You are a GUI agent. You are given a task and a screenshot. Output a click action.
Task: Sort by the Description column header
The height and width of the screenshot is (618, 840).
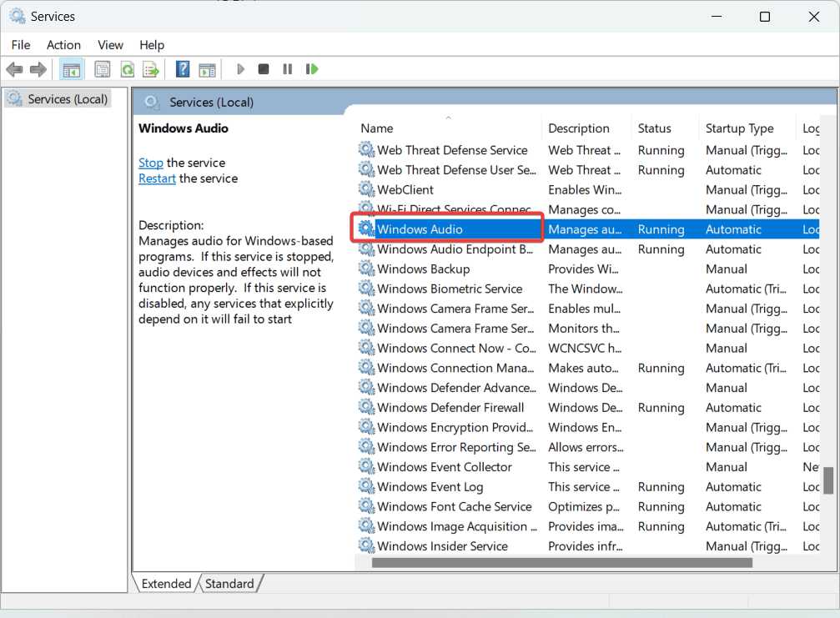point(586,128)
